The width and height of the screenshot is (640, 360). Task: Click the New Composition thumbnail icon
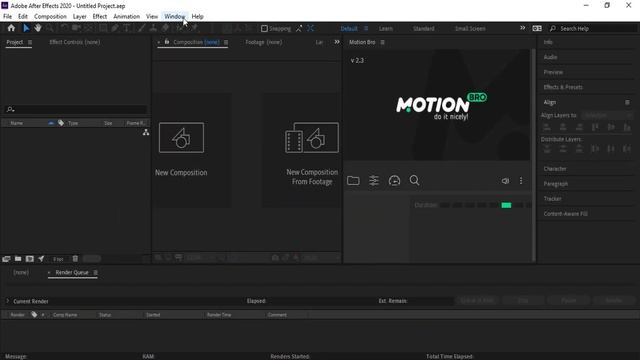181,138
